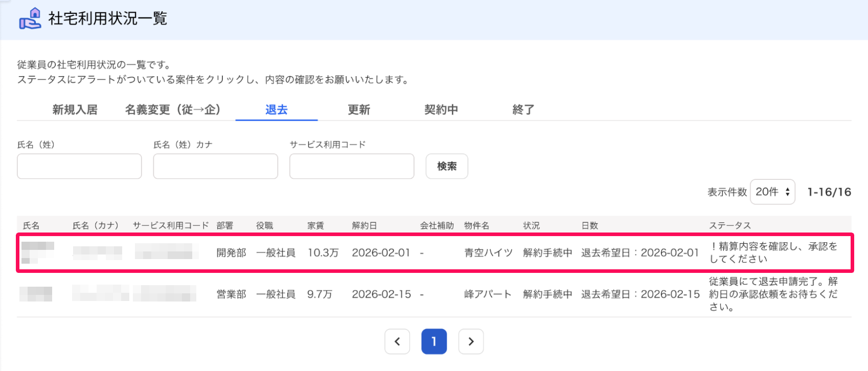The width and height of the screenshot is (868, 371).
Task: Click the 日数 column header
Action: pyautogui.click(x=590, y=225)
